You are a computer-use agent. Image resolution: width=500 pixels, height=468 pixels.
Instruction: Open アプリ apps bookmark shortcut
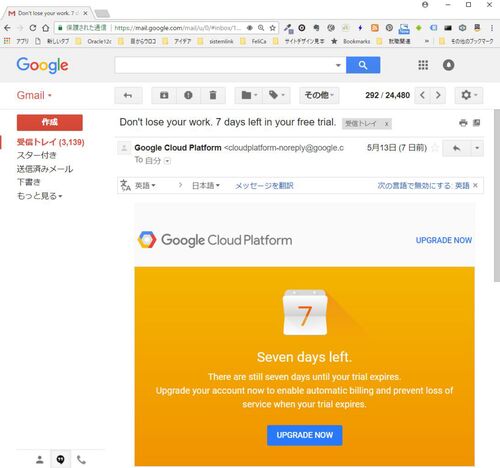(16, 41)
